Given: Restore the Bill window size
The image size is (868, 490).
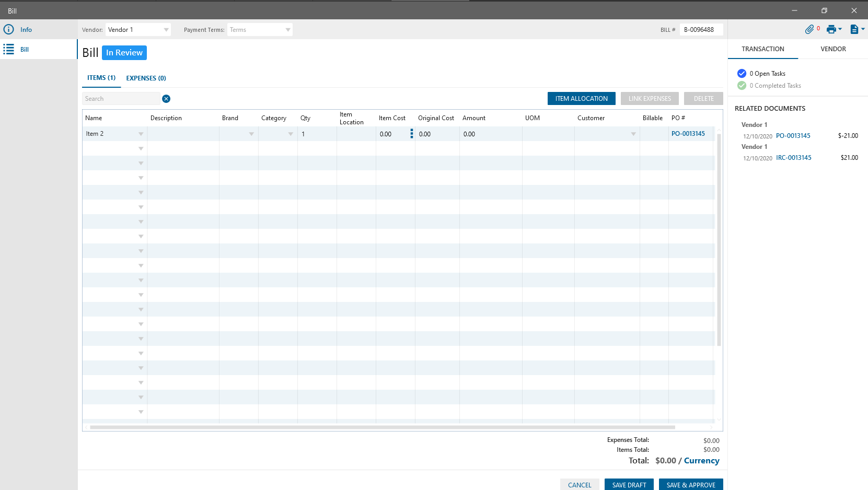Looking at the screenshot, I should (x=824, y=10).
